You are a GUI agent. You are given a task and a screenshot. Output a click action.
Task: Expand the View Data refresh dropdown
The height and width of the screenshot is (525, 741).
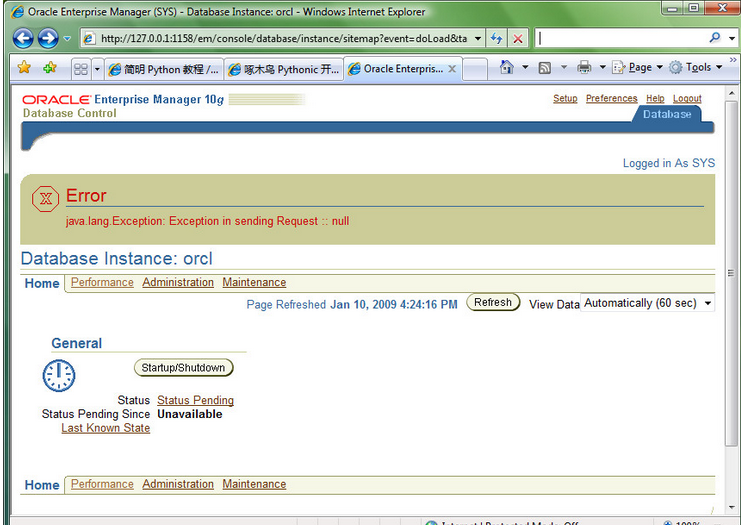click(708, 303)
